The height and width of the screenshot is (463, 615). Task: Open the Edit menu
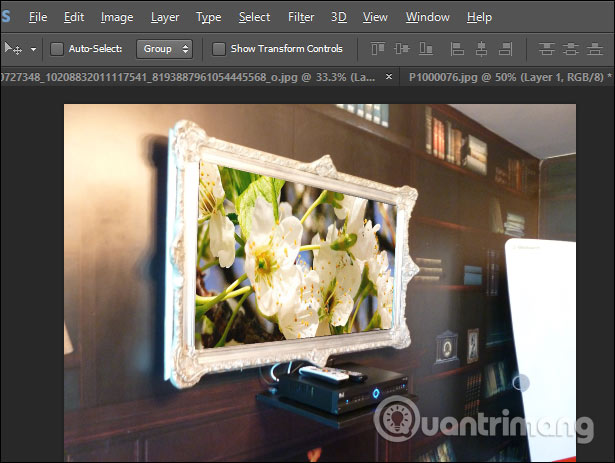point(74,17)
